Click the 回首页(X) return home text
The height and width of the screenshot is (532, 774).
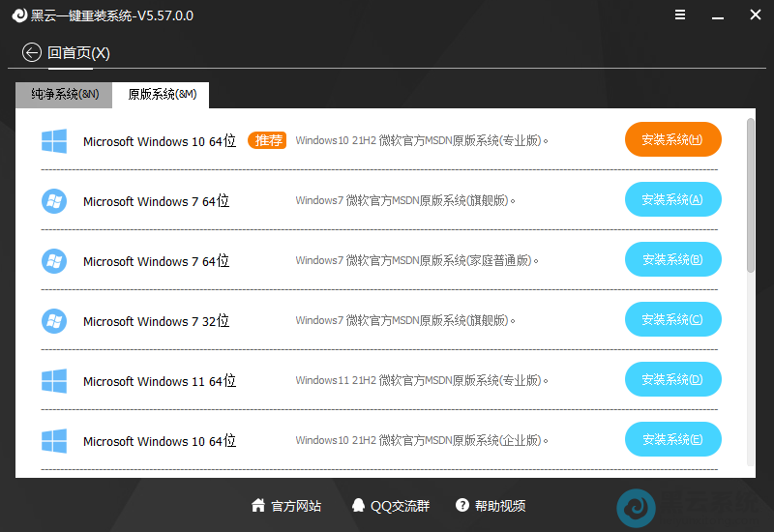pos(79,53)
